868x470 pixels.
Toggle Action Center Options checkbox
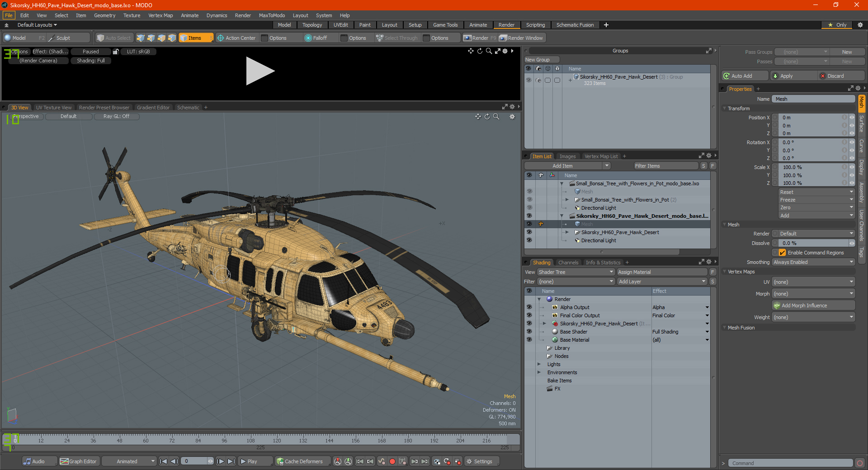[265, 38]
